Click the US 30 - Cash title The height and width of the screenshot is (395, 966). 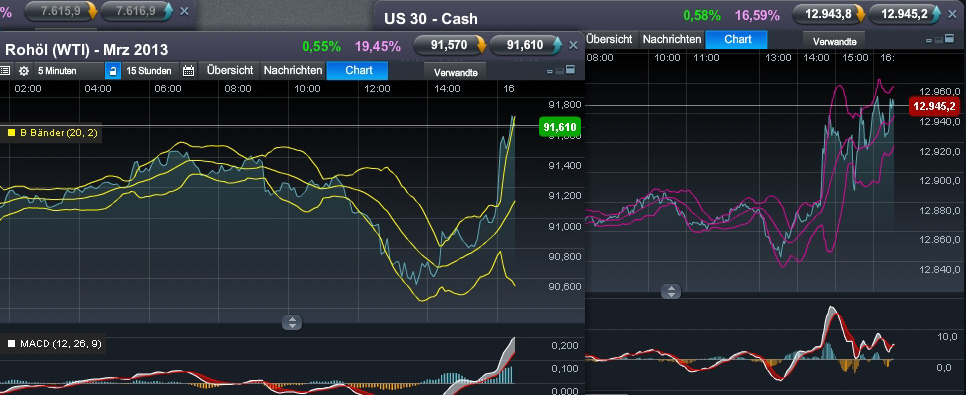431,18
